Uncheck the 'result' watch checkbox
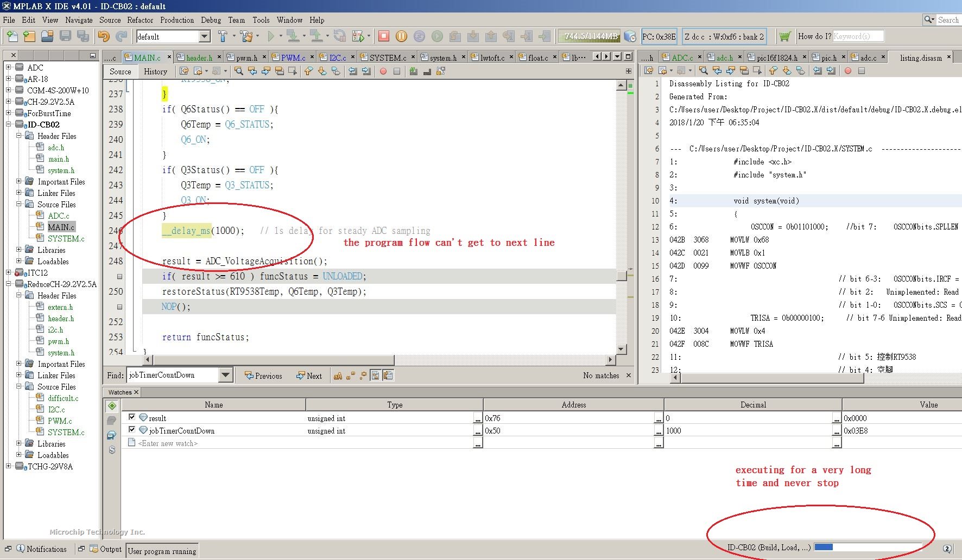This screenshot has height=560, width=962. pos(131,417)
